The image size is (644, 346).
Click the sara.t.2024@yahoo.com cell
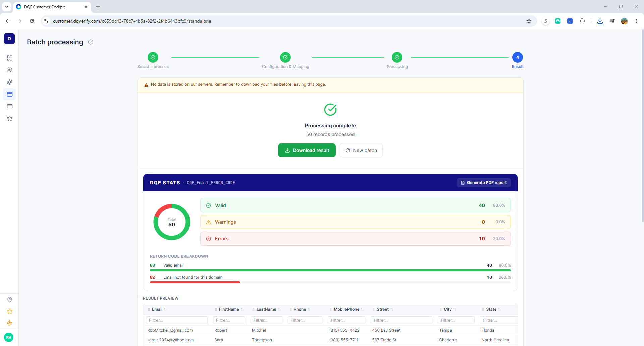point(170,340)
